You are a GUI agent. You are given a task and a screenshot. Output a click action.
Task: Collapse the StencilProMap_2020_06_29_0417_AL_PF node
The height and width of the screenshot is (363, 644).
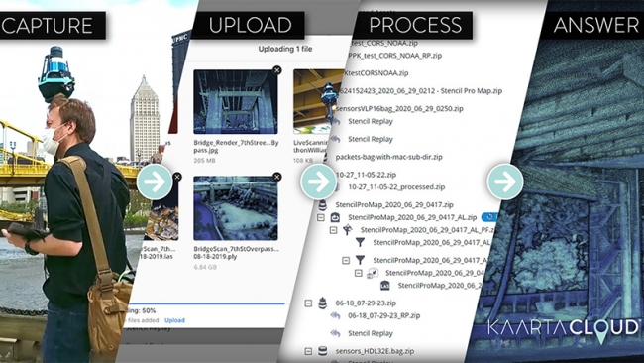pyautogui.click(x=334, y=230)
